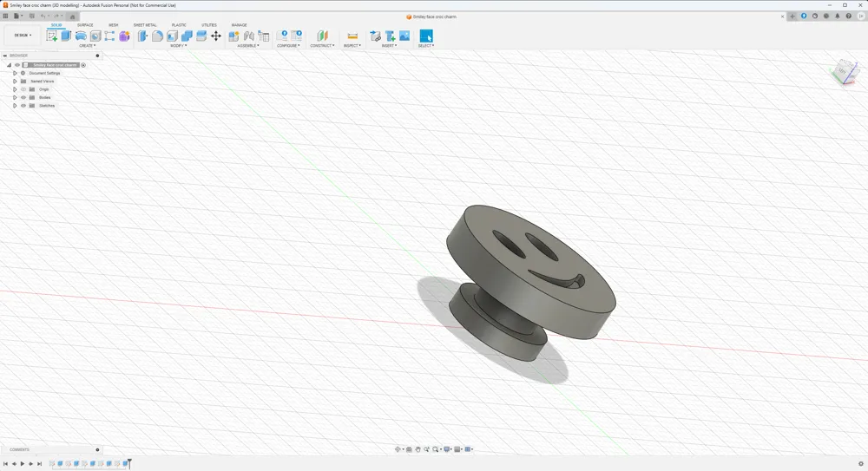This screenshot has width=868, height=471.
Task: Toggle visibility of Smiley face croc charm component
Action: click(x=17, y=65)
